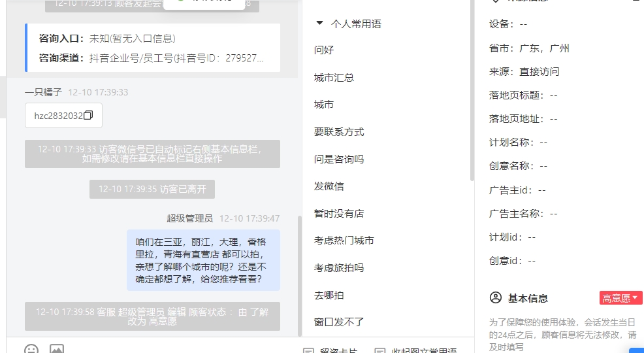Select the 要联系方式 quick phrase
644x353 pixels.
(339, 132)
